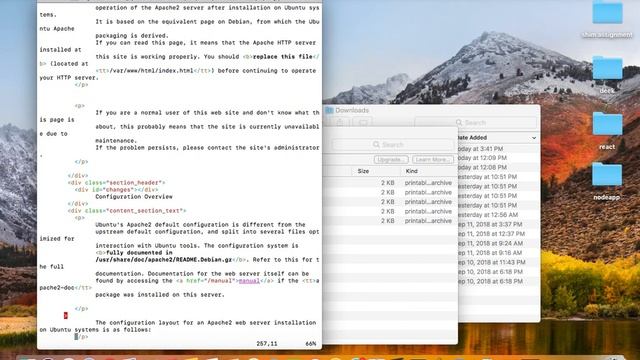Click the Downloads folder icon in the title bar

click(x=329, y=110)
